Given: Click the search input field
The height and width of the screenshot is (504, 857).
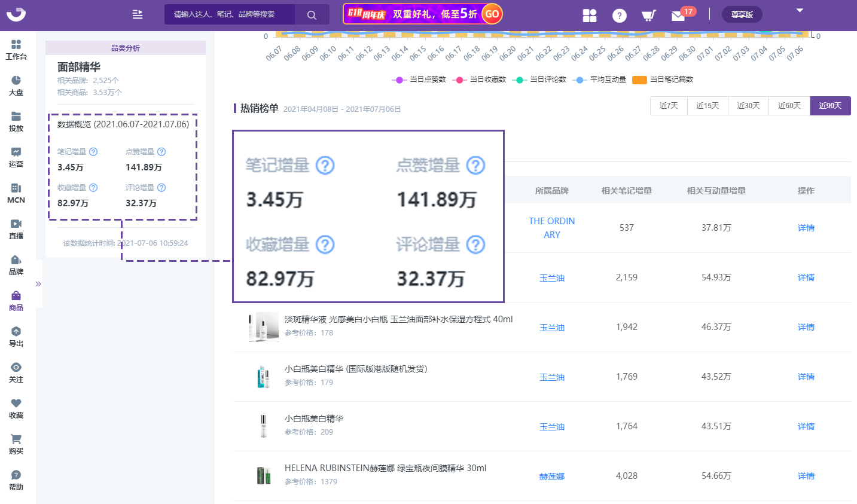Looking at the screenshot, I should [230, 14].
